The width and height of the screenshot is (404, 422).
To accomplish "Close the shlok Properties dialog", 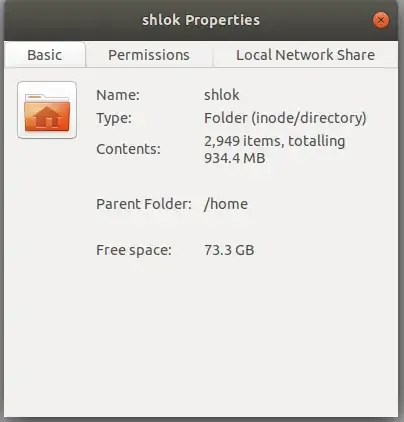I will pos(380,20).
